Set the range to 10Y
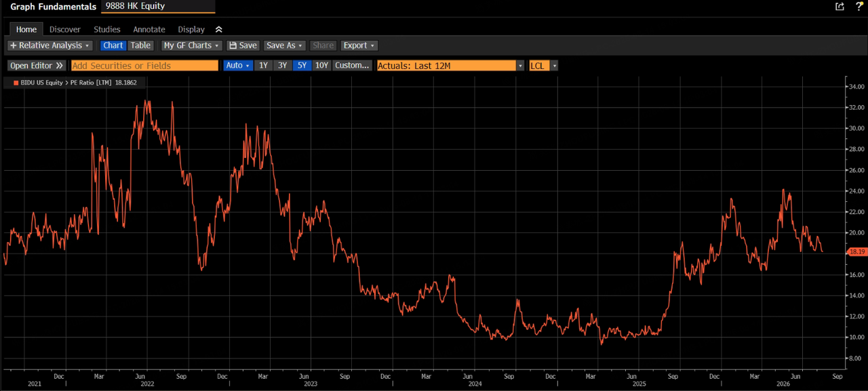The image size is (868, 391). pos(321,66)
